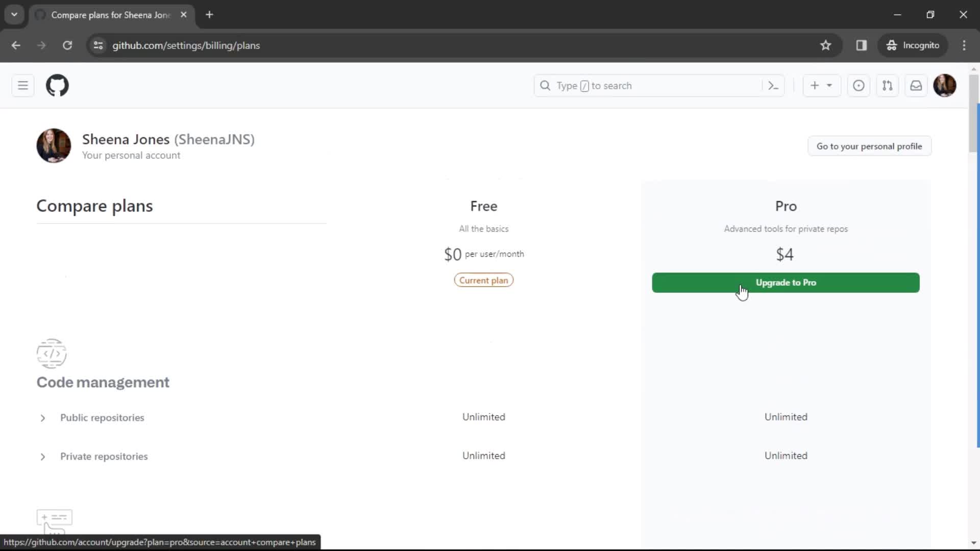Open the search bar with slash command

[659, 85]
